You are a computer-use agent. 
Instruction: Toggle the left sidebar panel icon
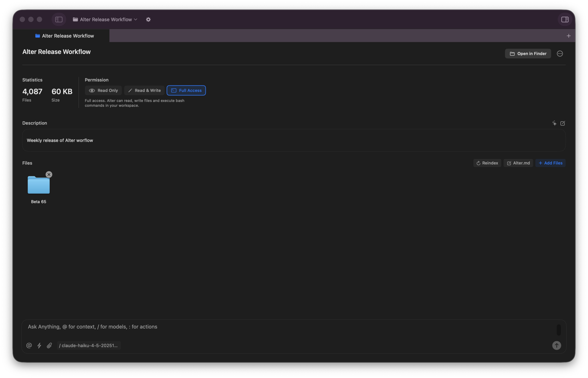(59, 19)
